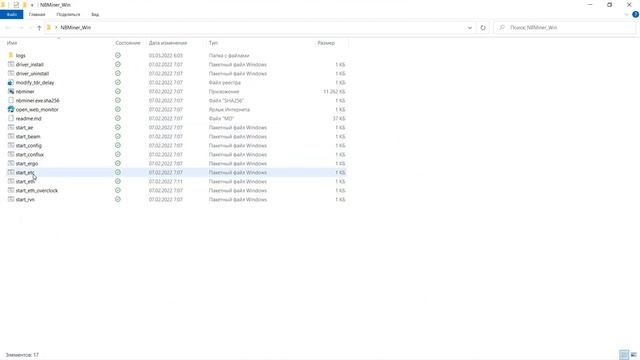
Task: Click sync status icon in the nbminer row
Action: 118,91
